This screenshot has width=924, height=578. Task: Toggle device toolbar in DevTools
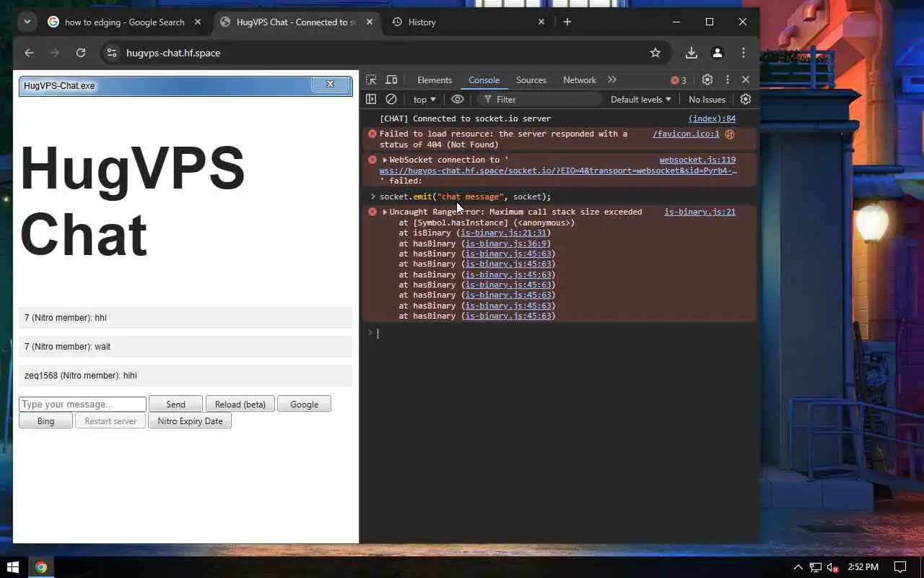coord(391,80)
